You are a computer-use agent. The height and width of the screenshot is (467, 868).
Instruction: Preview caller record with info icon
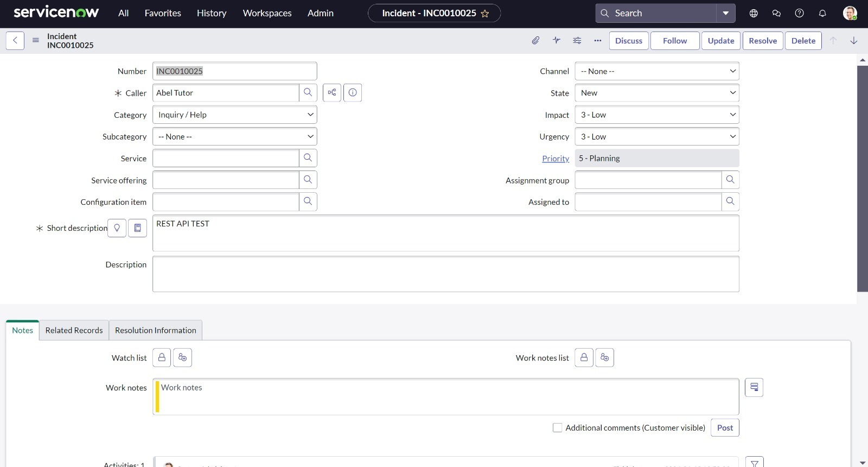[353, 93]
